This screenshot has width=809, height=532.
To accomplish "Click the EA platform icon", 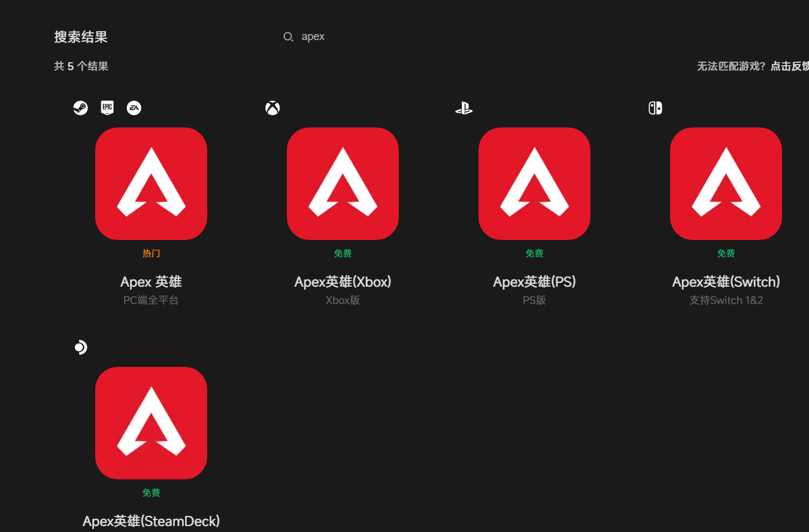I will point(134,108).
